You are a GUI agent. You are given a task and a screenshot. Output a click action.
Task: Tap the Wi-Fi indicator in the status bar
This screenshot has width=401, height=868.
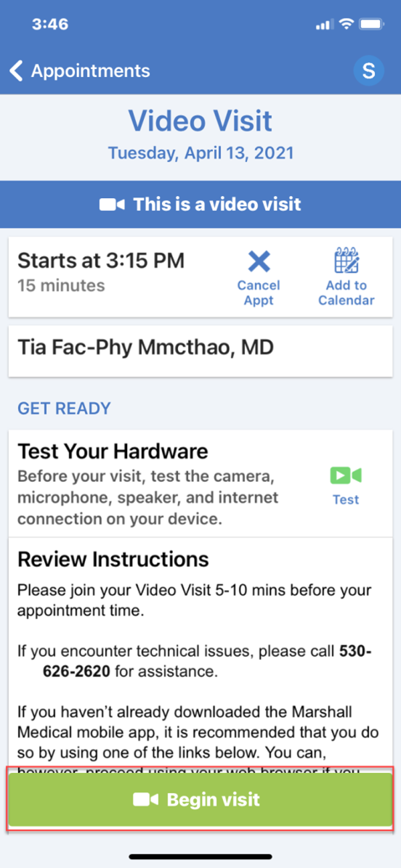(x=347, y=25)
